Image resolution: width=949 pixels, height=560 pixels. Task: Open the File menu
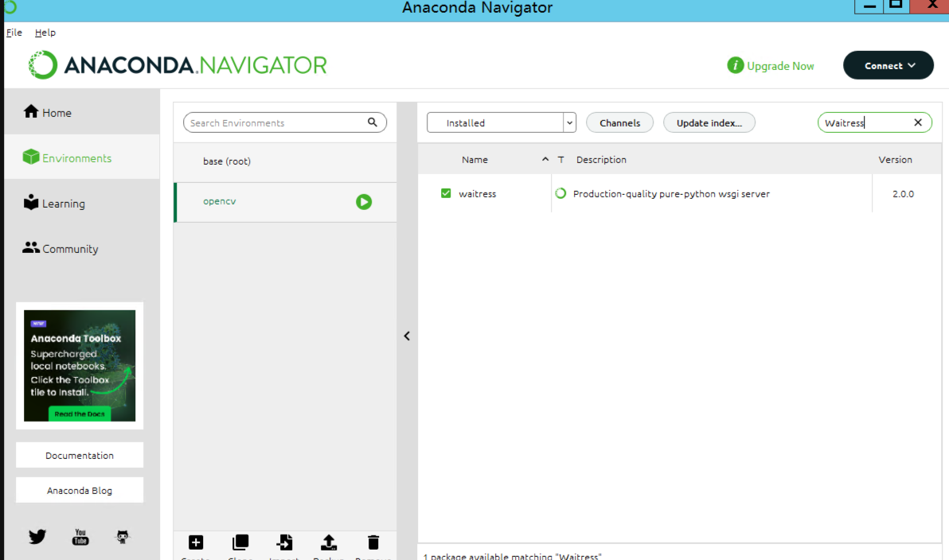[x=14, y=33]
